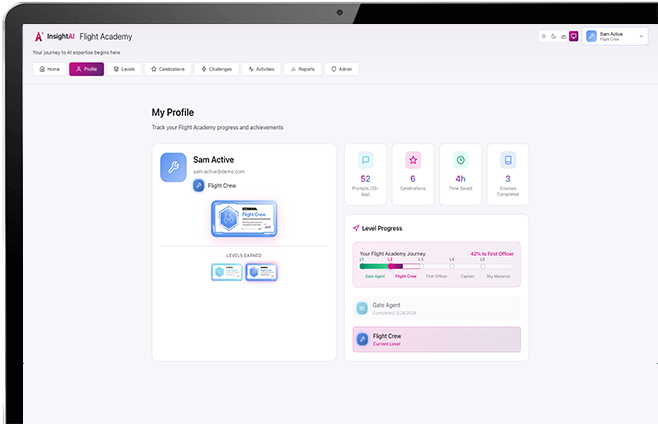Click Sam Active's wrench avatar icon
Viewport: 658px width, 424px height.
(174, 167)
